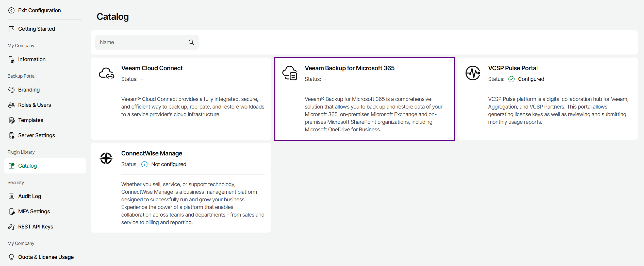
Task: Navigate to MFA Settings
Action: [34, 211]
